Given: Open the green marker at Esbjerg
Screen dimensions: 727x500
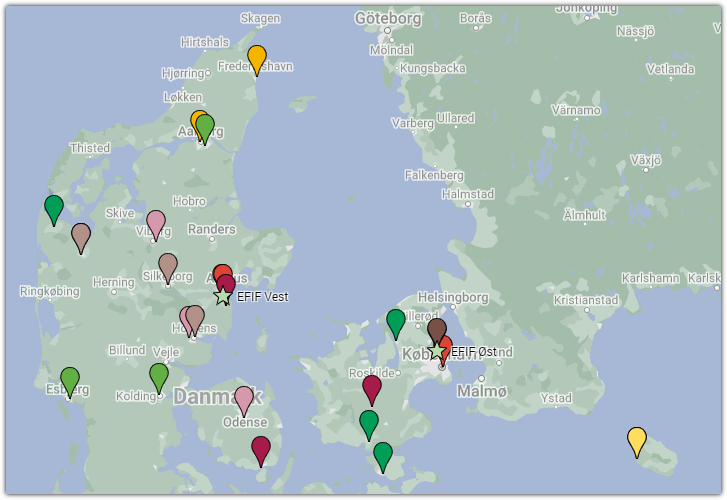Looking at the screenshot, I should 70,380.
